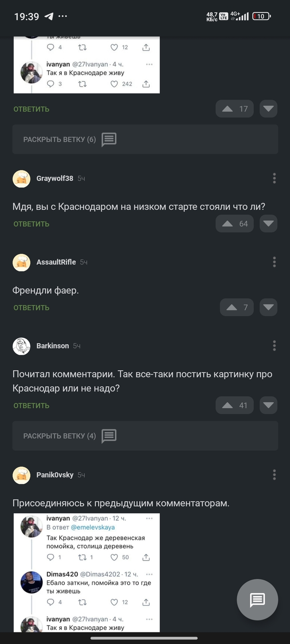Downvote Graywolf38's comment
The height and width of the screenshot is (644, 290).
pos(268,224)
